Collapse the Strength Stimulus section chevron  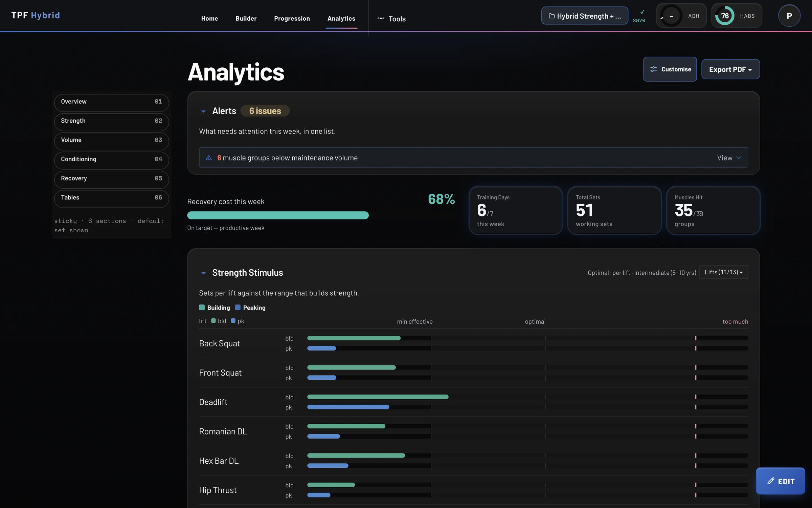[203, 273]
